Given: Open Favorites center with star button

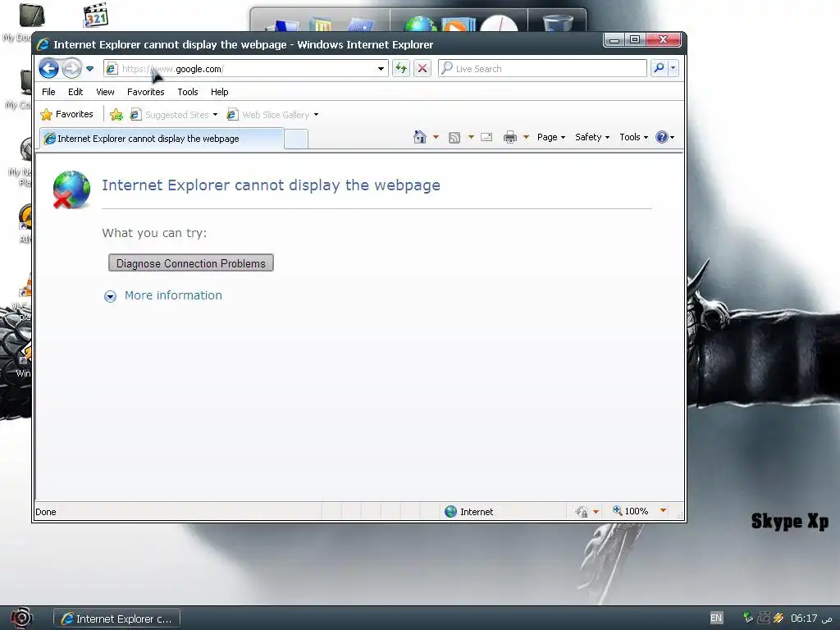Looking at the screenshot, I should point(67,114).
